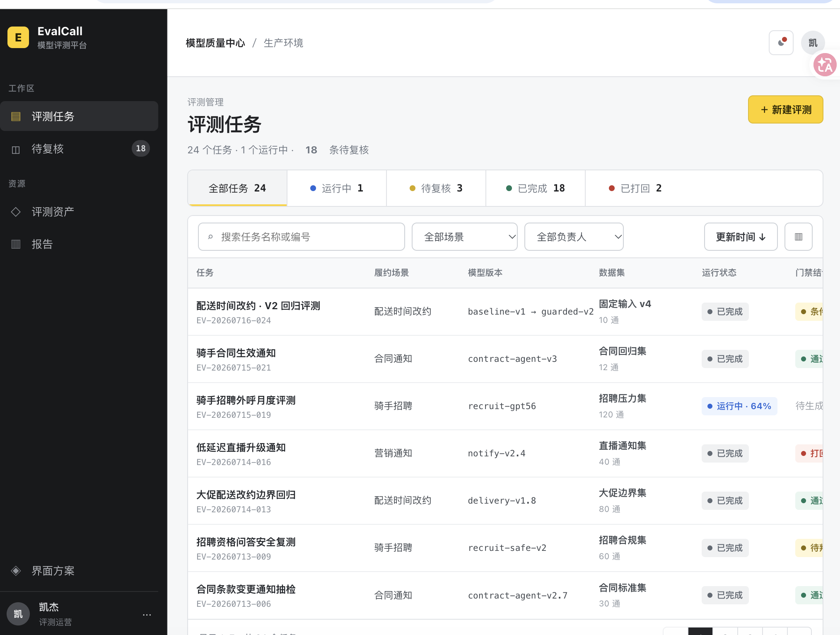
Task: Click the 凯 user avatar in the header
Action: point(813,43)
